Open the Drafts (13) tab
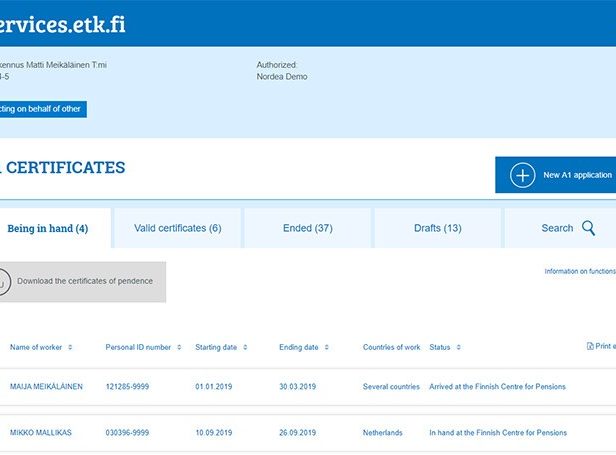The height and width of the screenshot is (455, 616). point(437,228)
